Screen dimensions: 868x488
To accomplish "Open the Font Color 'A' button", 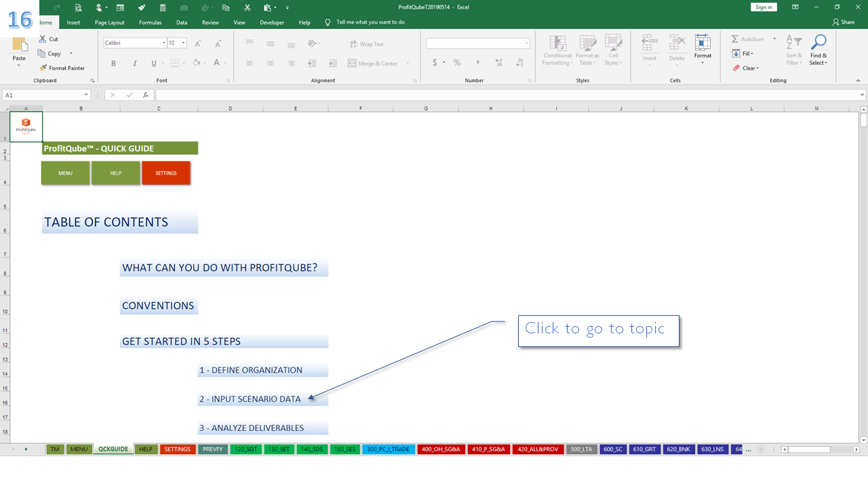I will coord(216,63).
